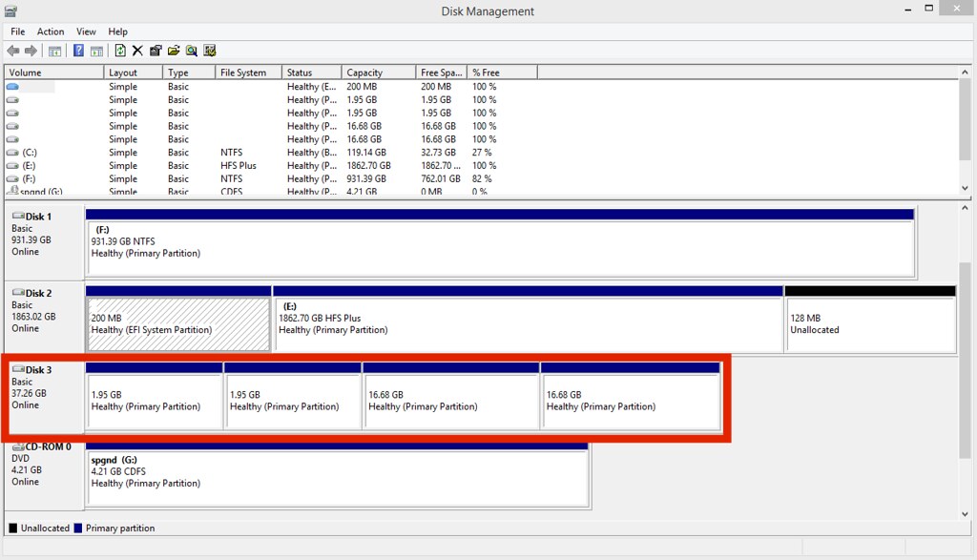977x560 pixels.
Task: Click the Explore magnifier toolbar icon
Action: 191,52
